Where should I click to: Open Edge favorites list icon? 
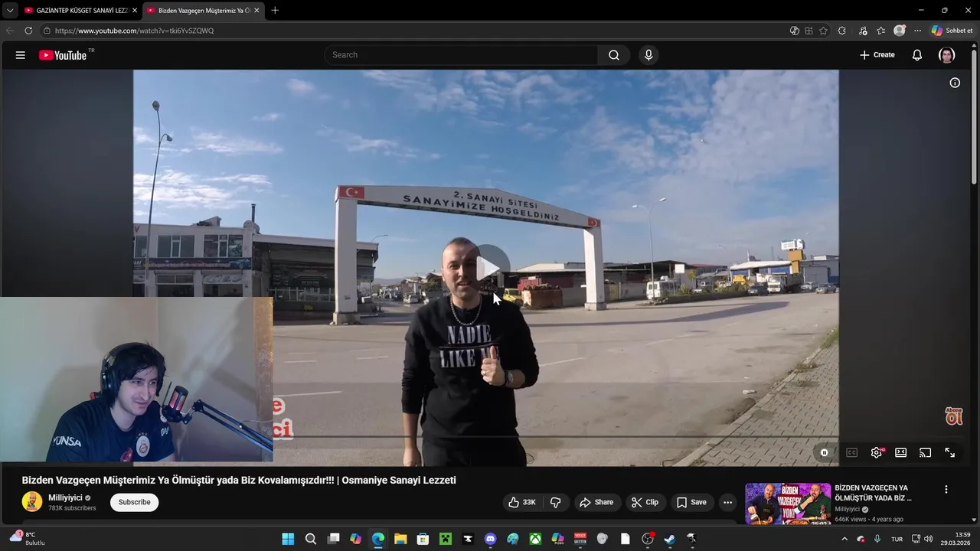(x=881, y=31)
